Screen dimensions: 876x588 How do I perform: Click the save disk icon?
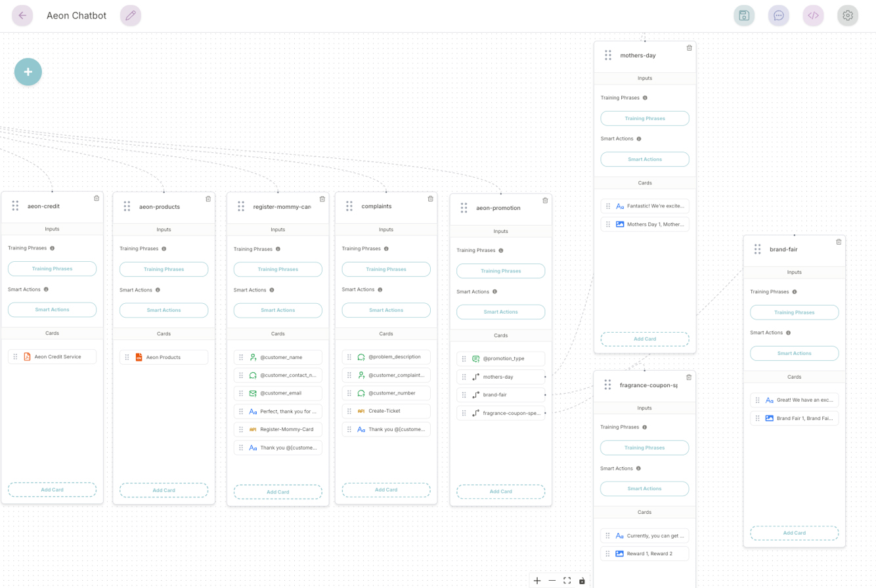744,16
